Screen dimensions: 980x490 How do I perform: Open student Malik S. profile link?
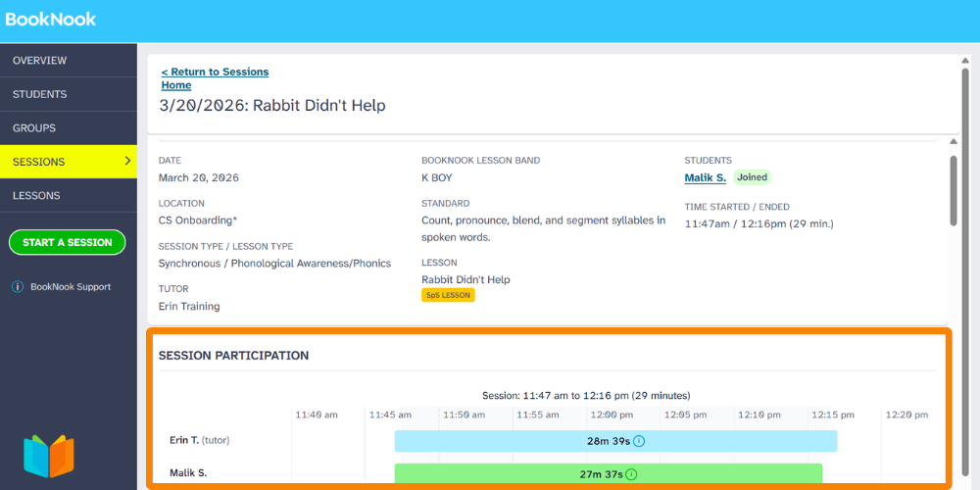coord(705,177)
